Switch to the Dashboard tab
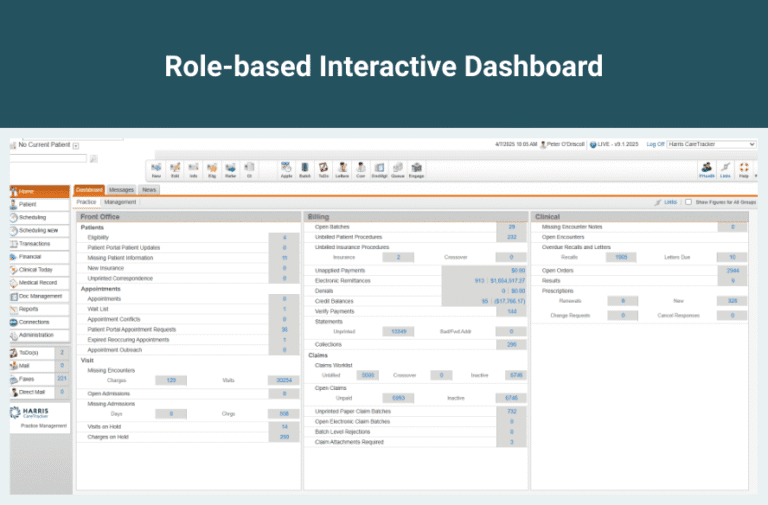 coord(89,190)
